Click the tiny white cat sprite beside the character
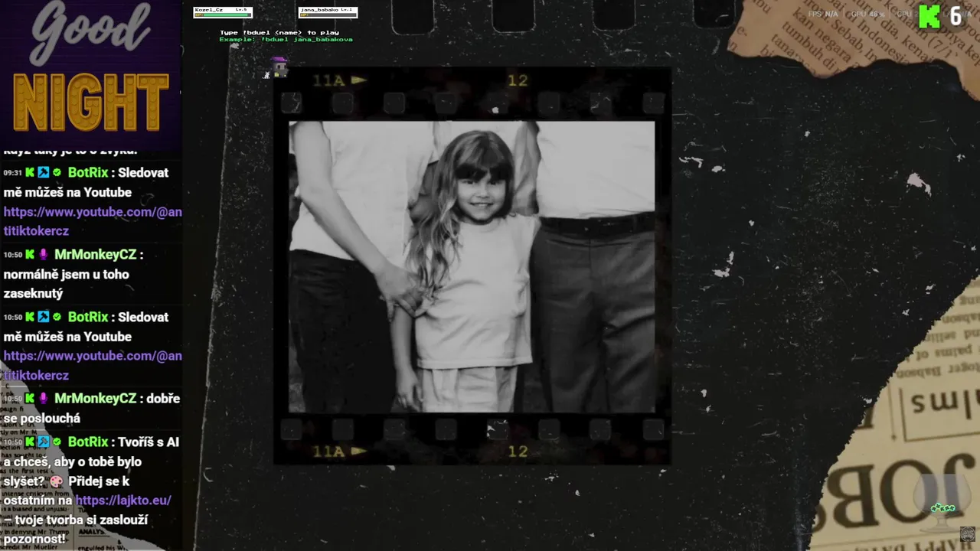The image size is (980, 551). (x=266, y=74)
